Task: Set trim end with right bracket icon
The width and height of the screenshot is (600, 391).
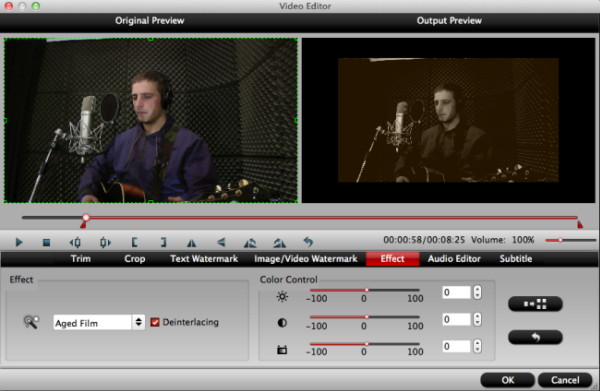Action: tap(163, 242)
